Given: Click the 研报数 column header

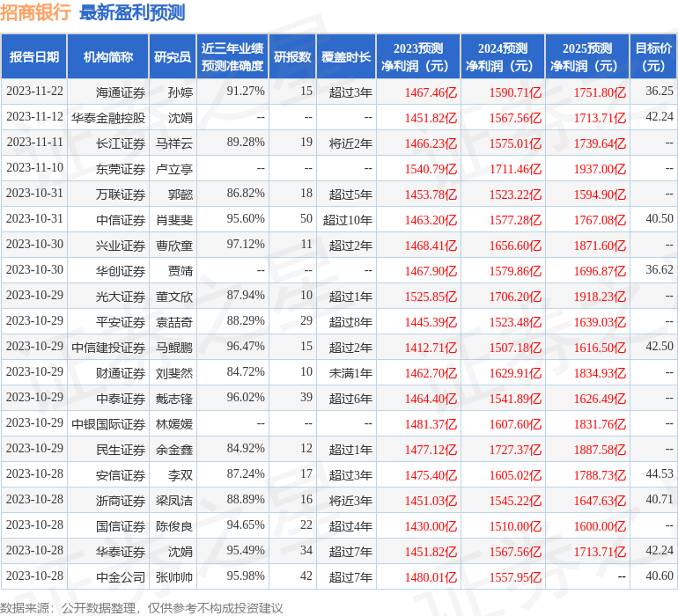Looking at the screenshot, I should point(292,56).
